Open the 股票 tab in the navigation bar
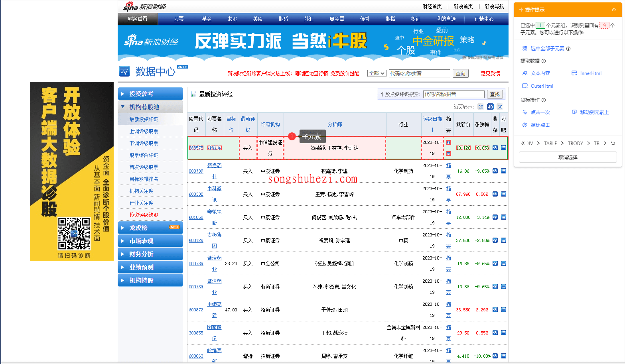 pos(179,19)
